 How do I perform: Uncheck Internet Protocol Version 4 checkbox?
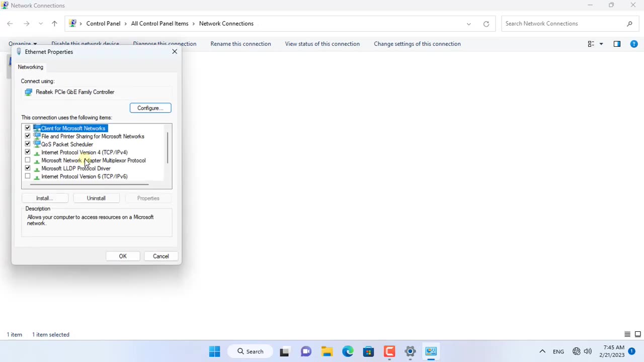point(28,152)
